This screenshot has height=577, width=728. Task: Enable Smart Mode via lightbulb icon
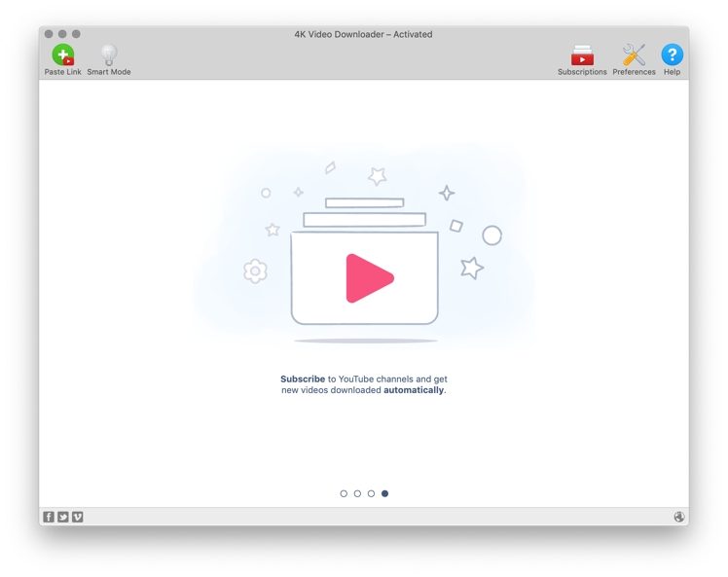109,55
